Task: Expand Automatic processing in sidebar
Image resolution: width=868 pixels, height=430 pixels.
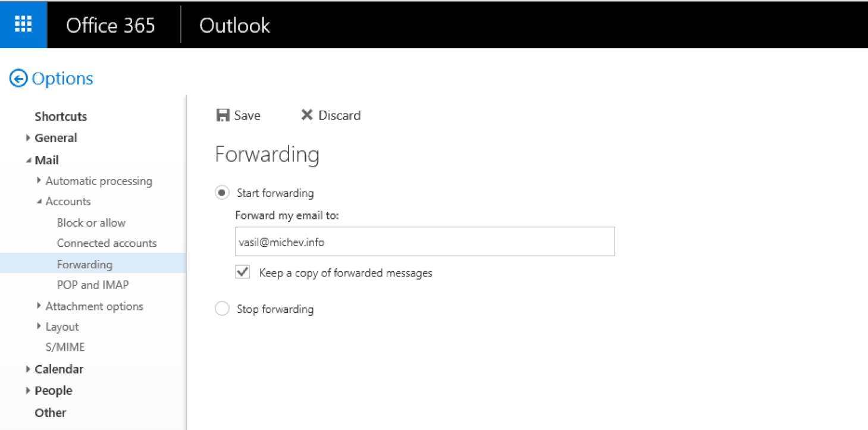Action: [39, 181]
